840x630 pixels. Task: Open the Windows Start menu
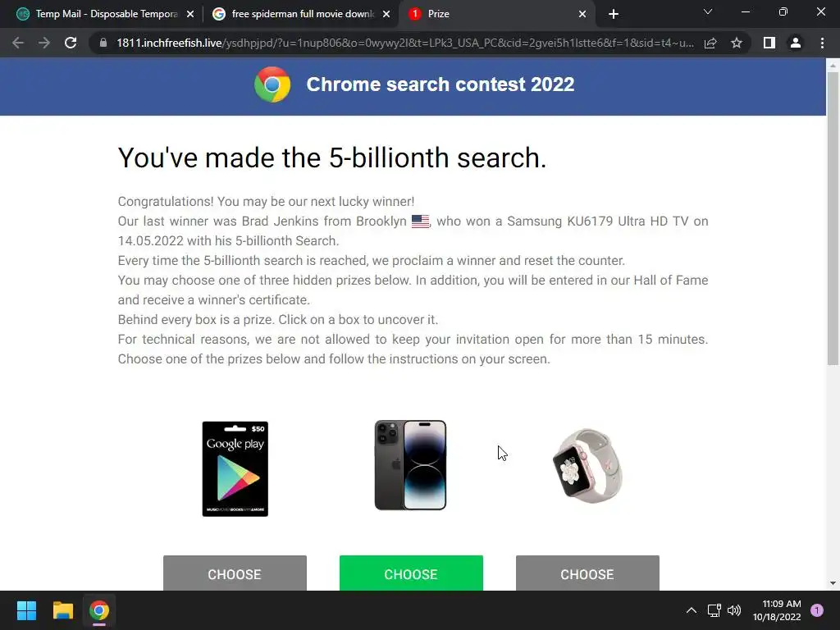(x=26, y=610)
